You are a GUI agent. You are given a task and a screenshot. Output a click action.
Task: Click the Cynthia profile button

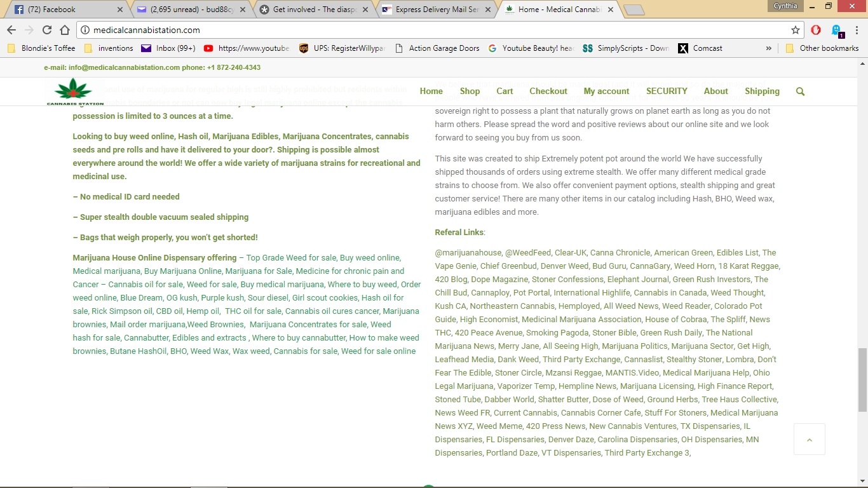click(x=786, y=6)
